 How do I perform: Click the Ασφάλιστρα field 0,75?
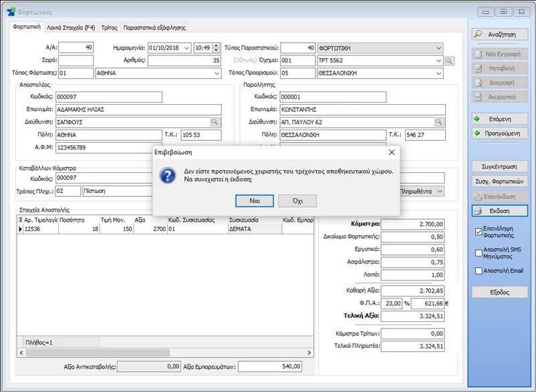413,262
